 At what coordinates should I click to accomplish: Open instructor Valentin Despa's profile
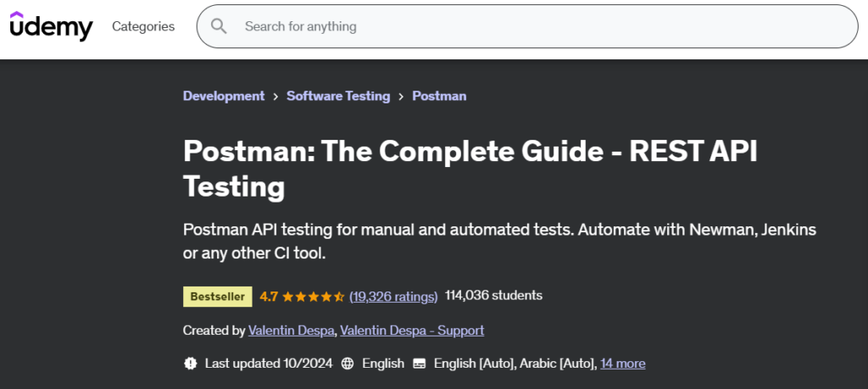point(292,331)
